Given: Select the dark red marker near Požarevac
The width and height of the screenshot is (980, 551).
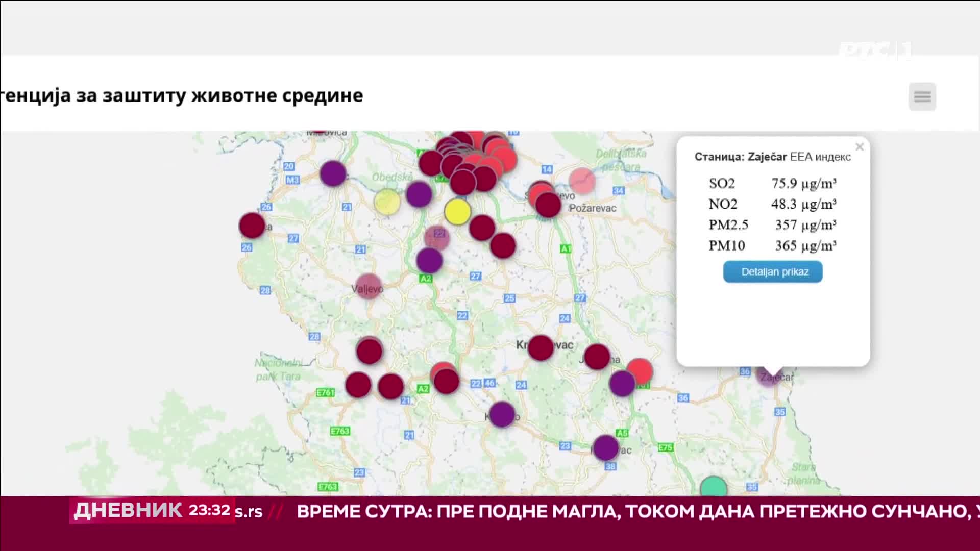Looking at the screenshot, I should click(548, 205).
